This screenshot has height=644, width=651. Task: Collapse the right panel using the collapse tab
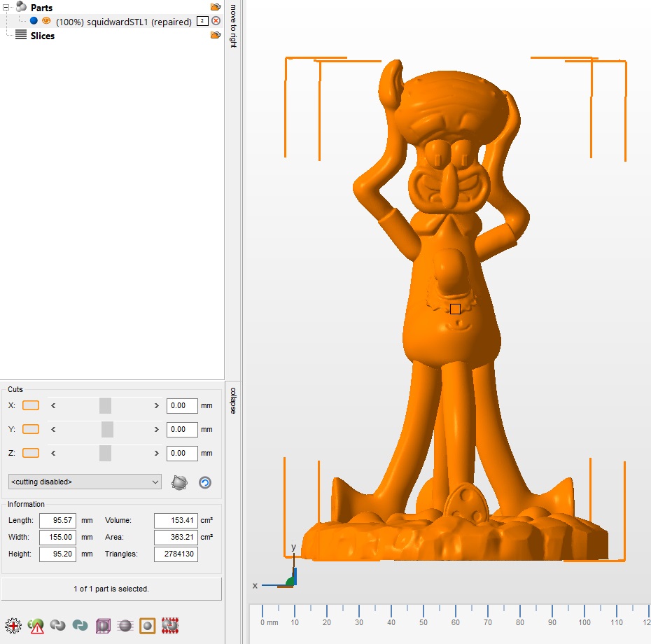[232, 399]
